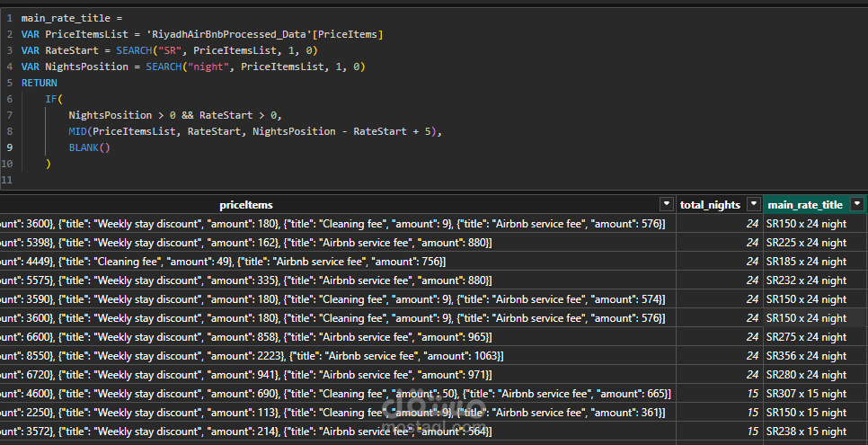
Task: Open the total_nights column filter dropdown
Action: click(x=754, y=204)
